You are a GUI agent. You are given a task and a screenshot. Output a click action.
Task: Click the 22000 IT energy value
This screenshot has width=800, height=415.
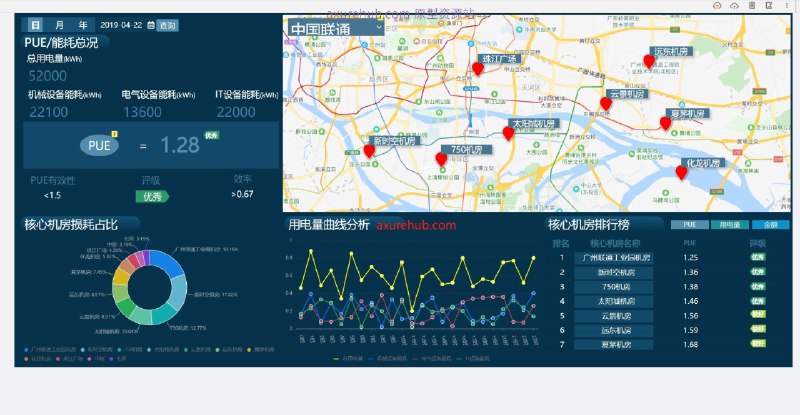236,112
